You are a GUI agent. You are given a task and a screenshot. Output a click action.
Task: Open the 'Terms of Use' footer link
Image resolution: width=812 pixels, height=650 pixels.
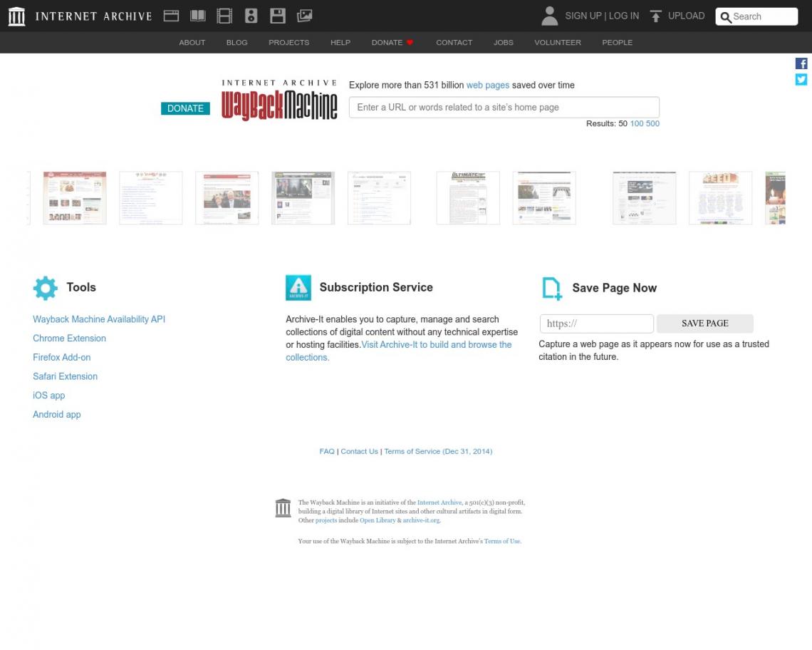(502, 541)
